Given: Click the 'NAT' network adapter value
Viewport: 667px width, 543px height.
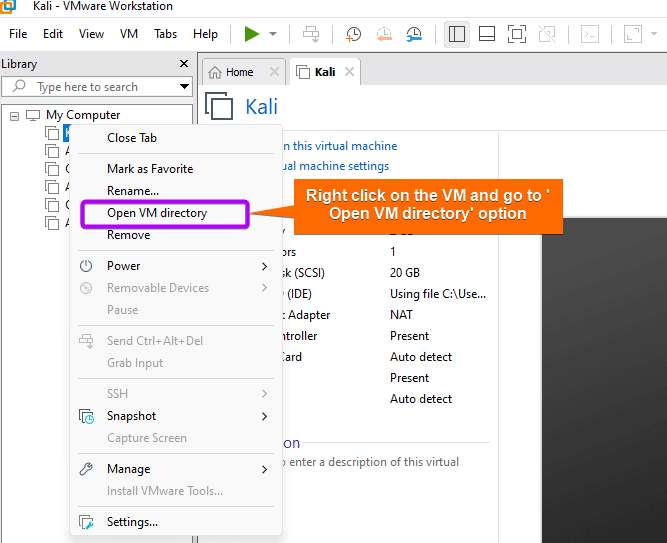Looking at the screenshot, I should click(401, 315).
